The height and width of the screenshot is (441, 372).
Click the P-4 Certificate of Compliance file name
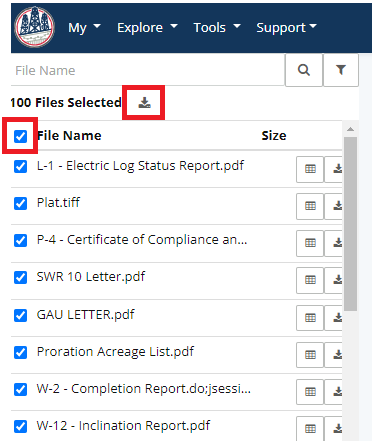pos(142,240)
